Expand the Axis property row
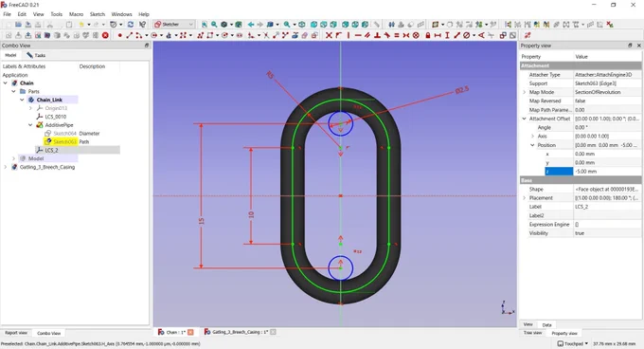 [532, 136]
